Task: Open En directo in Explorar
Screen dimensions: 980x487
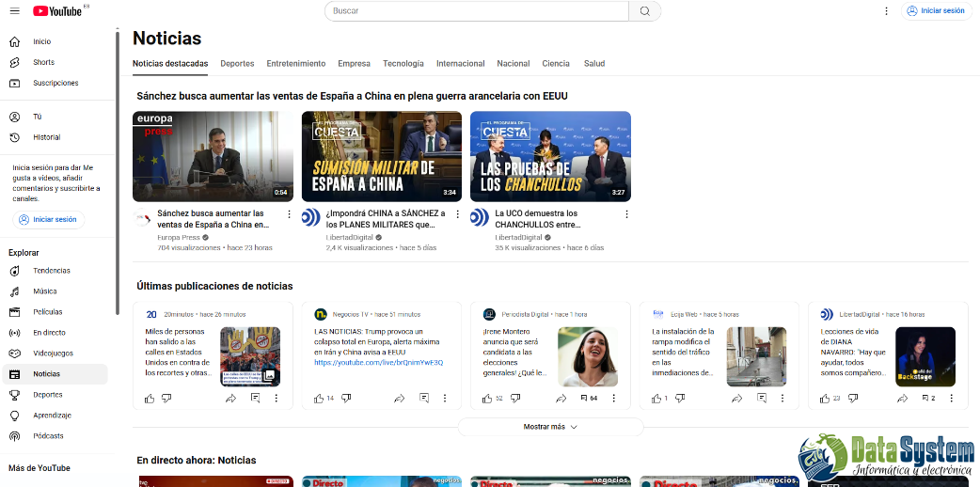Action: 54,332
